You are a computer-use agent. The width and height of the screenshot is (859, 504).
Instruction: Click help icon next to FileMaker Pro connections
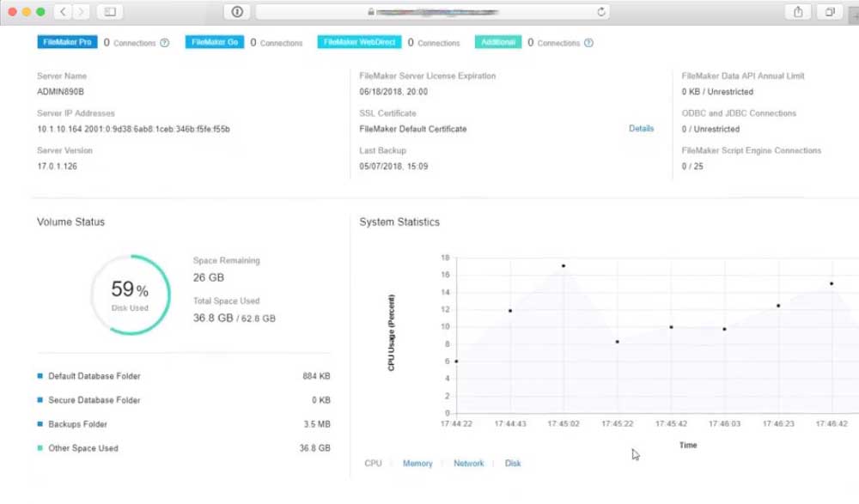[x=164, y=43]
